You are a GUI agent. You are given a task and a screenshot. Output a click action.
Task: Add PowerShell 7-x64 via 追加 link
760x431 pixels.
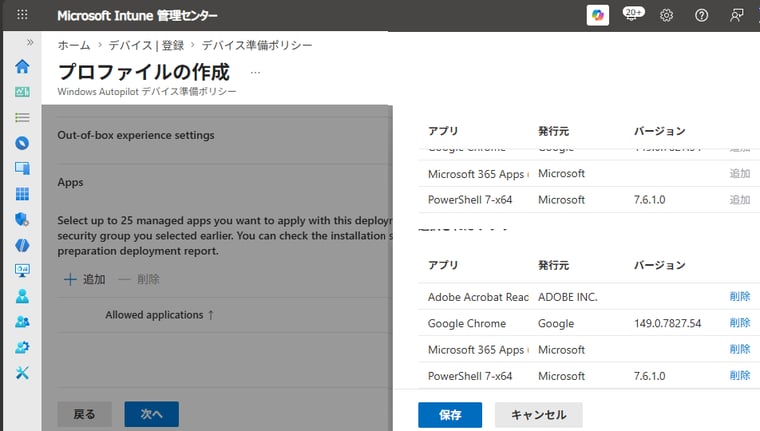[740, 200]
